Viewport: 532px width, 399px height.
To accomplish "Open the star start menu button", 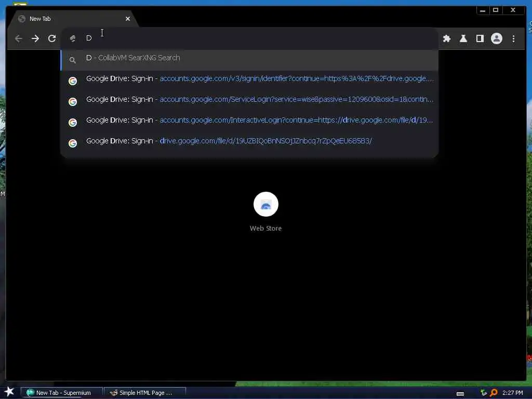I will click(x=9, y=392).
